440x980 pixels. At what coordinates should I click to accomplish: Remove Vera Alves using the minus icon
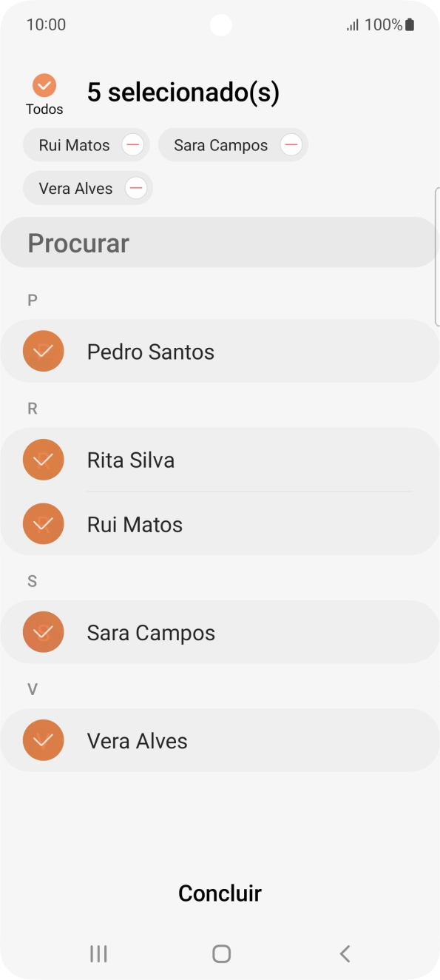(135, 187)
